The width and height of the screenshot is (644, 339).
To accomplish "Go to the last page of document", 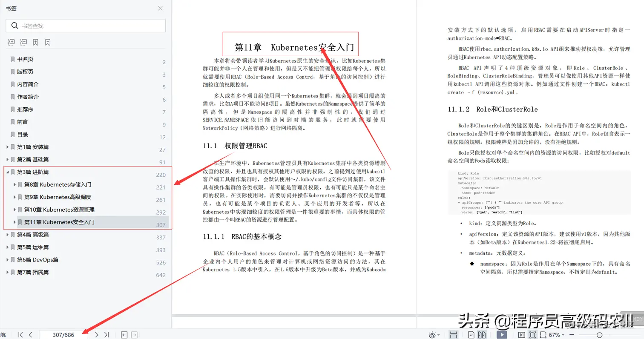I will point(106,335).
